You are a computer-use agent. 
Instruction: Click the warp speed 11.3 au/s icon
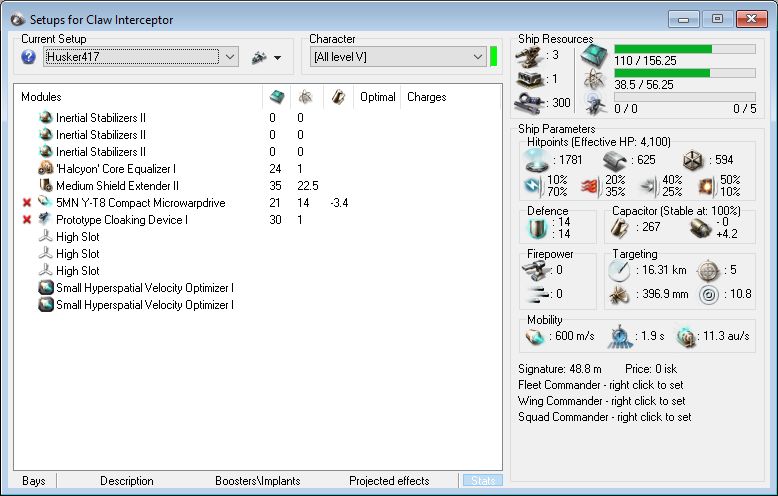[x=686, y=337]
